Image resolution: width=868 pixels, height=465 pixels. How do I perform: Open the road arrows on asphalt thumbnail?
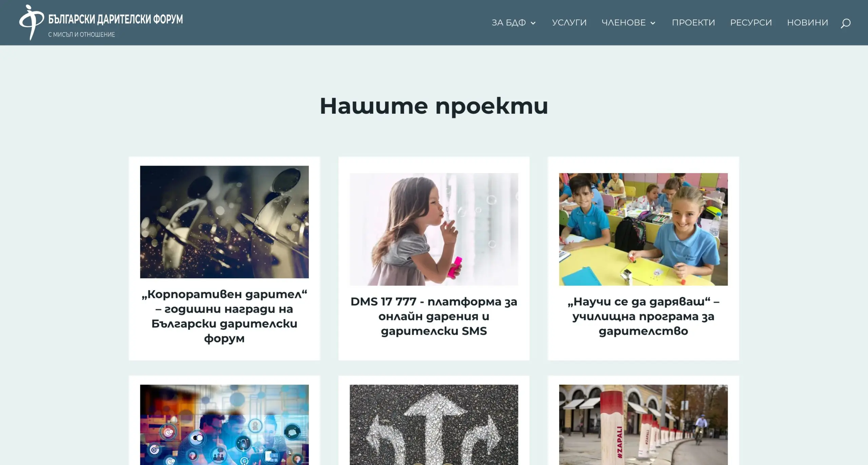point(434,425)
